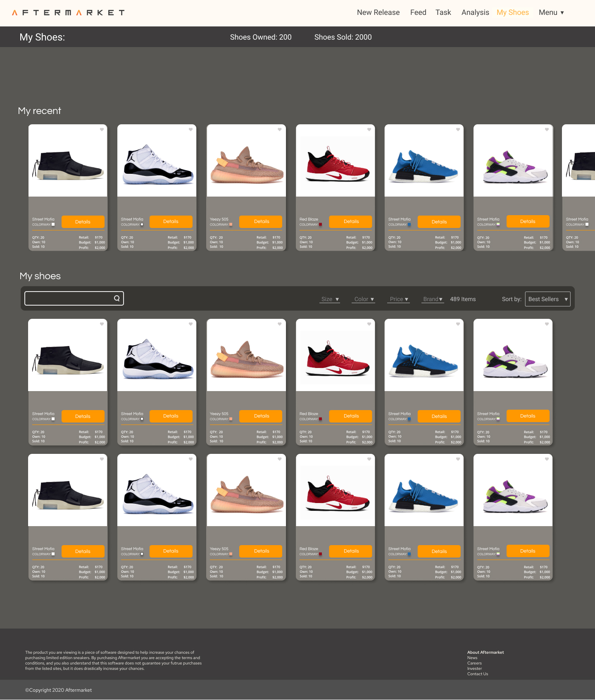Click the Aftermarket logo in the header
The height and width of the screenshot is (700, 595).
pos(68,13)
